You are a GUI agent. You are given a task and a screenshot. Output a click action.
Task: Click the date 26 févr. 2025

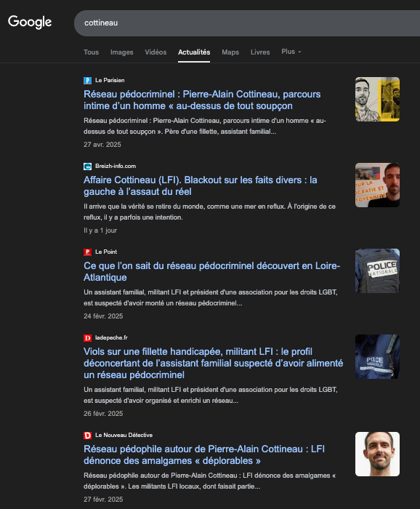coord(103,413)
